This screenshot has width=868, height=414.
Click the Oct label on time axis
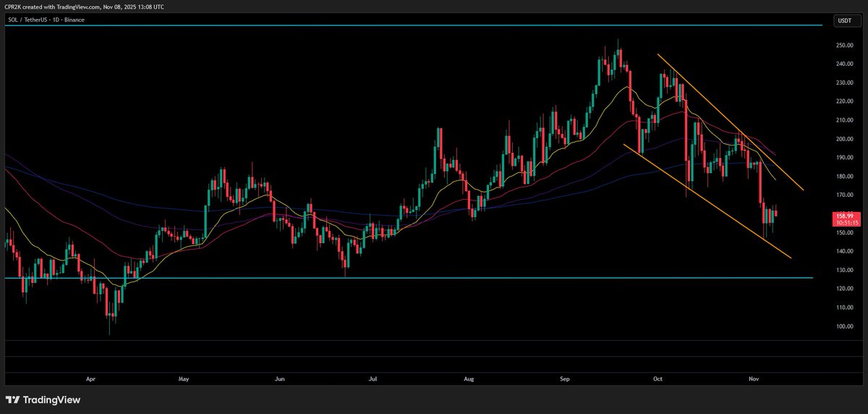[x=658, y=378]
